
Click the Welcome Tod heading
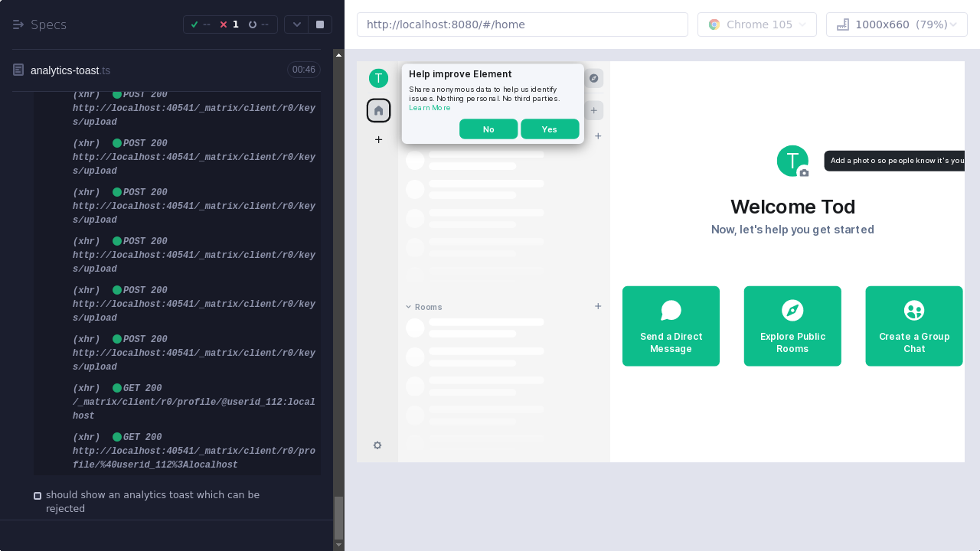tap(792, 207)
